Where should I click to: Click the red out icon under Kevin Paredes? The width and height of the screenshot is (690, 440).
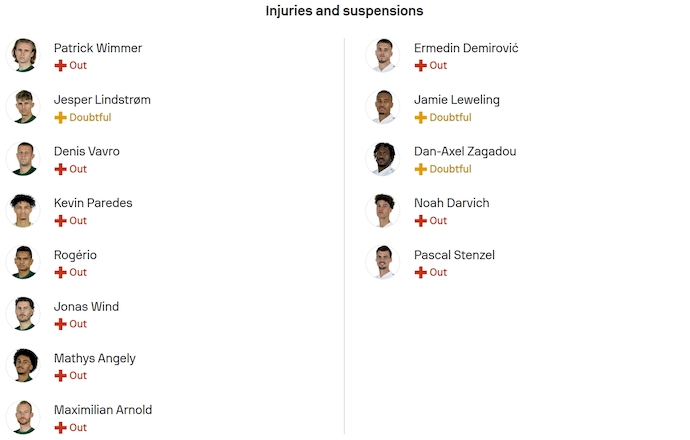tap(60, 220)
